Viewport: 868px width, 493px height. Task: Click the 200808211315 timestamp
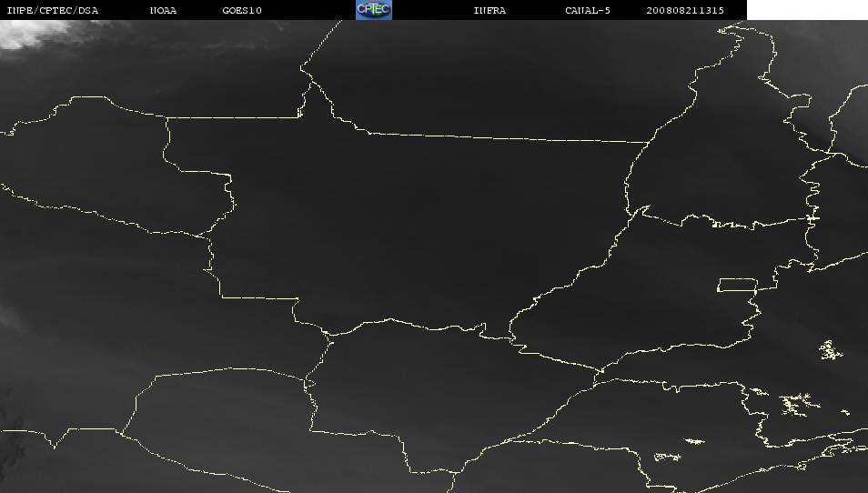685,11
